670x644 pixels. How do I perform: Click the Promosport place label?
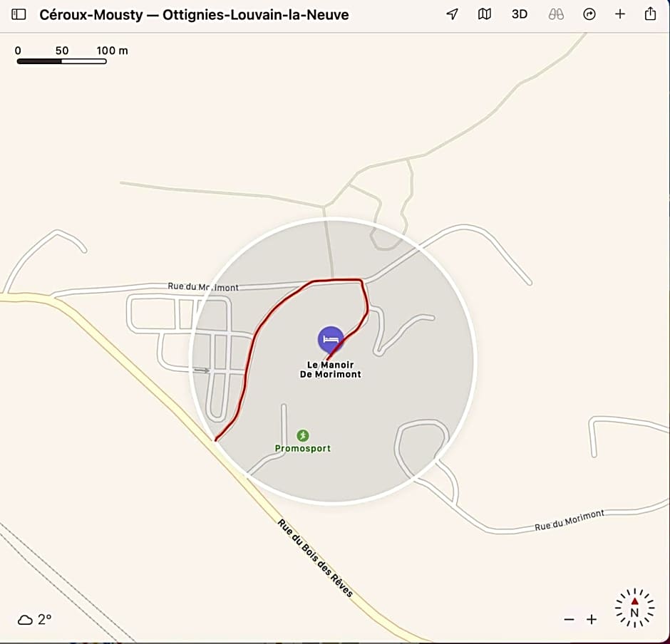(x=302, y=448)
